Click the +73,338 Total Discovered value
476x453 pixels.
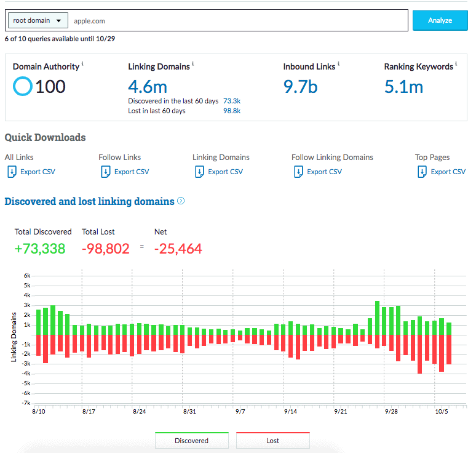pyautogui.click(x=40, y=249)
